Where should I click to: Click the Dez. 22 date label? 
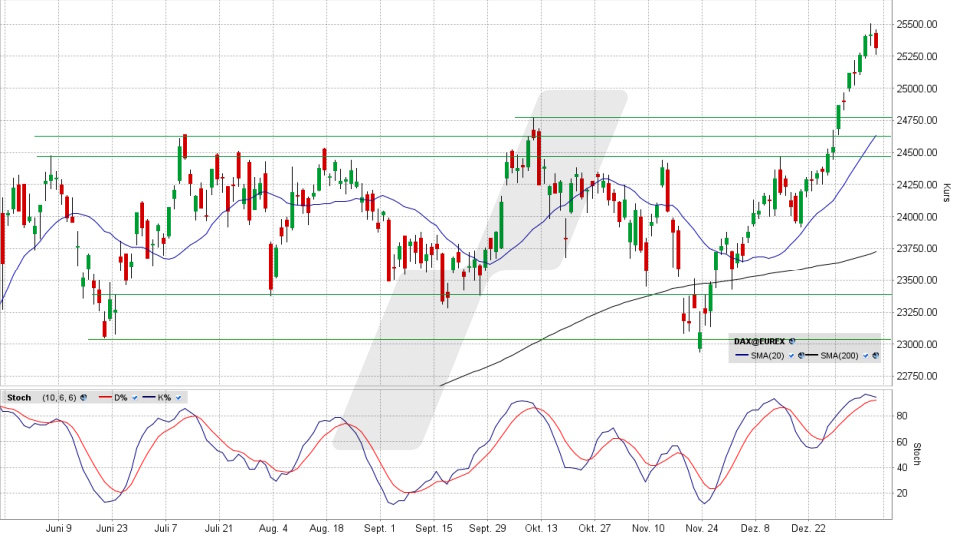point(808,528)
